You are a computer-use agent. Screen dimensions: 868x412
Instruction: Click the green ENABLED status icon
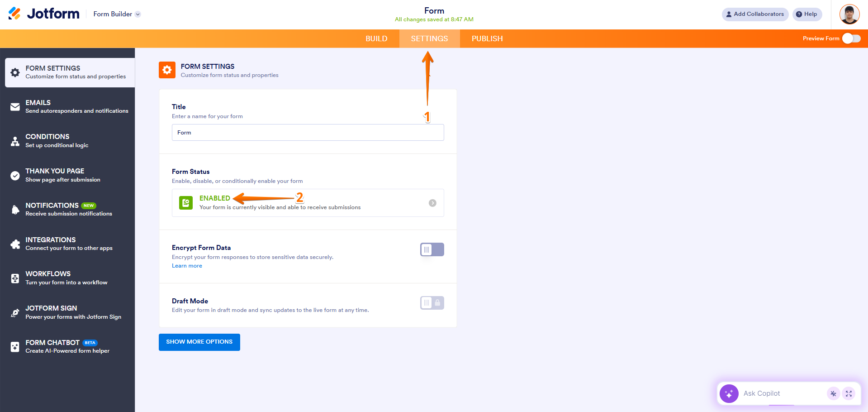(186, 203)
